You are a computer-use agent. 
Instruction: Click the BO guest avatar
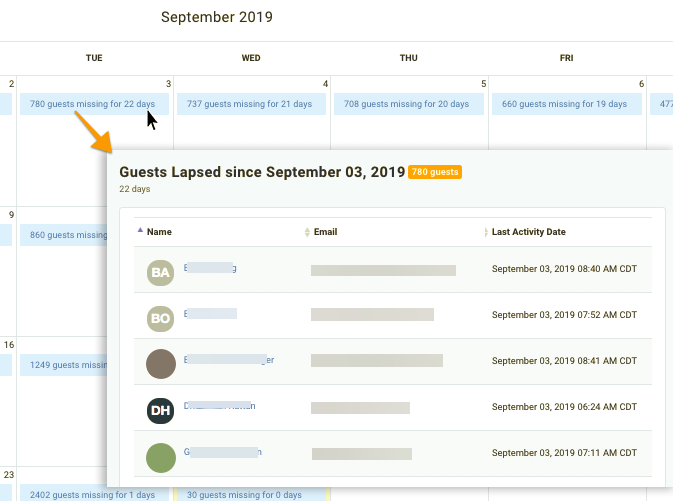click(161, 319)
